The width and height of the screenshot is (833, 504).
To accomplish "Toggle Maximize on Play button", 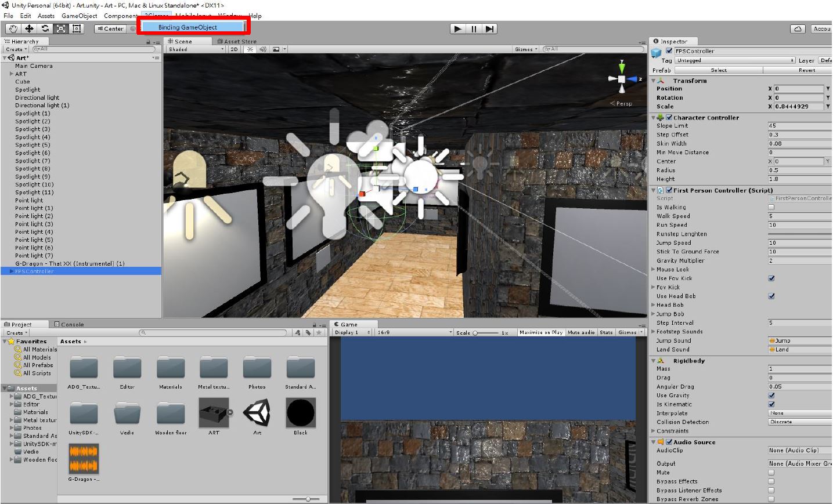I will (x=540, y=333).
